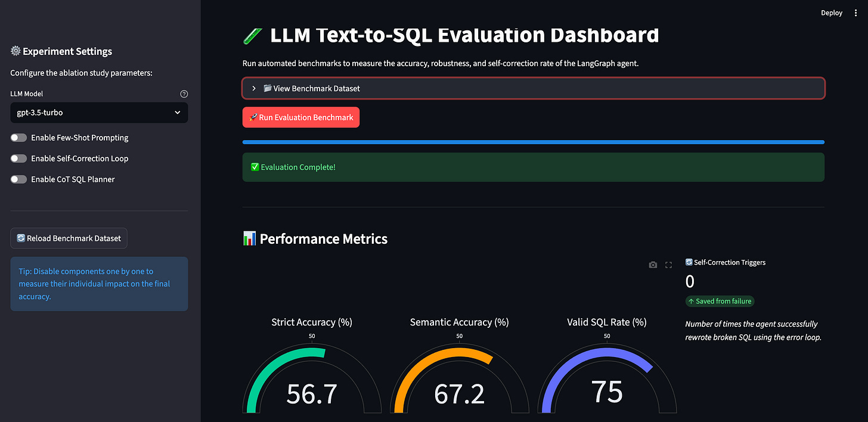Click the refresh icon beside Self-Correction Triggers

(x=689, y=262)
